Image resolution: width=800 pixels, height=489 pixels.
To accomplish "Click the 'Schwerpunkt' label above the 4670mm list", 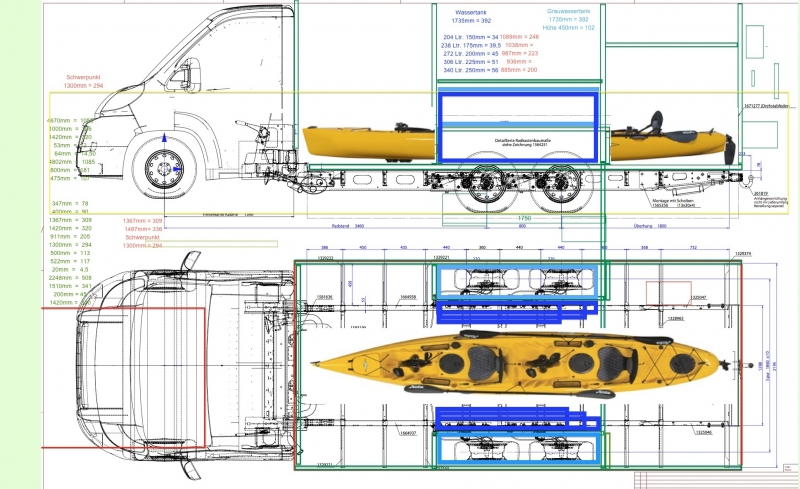I will click(83, 78).
